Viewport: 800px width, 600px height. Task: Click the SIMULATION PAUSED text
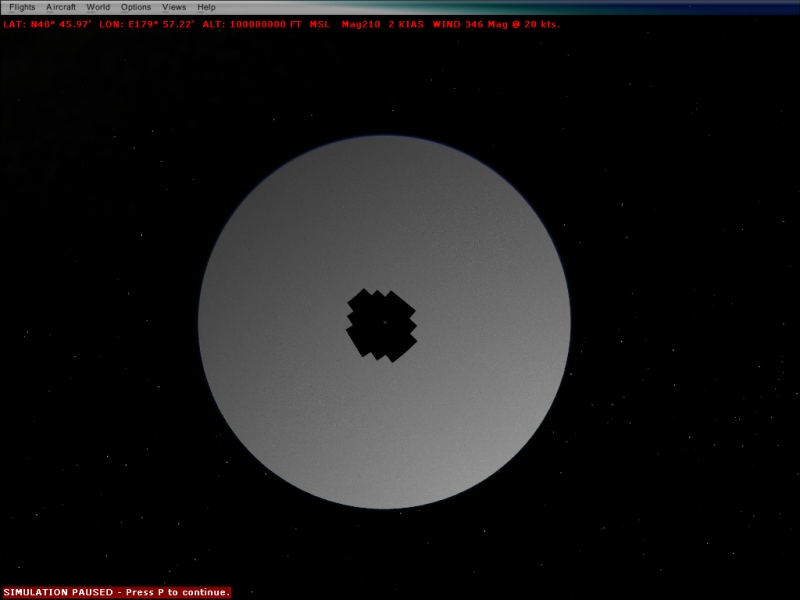[59, 592]
